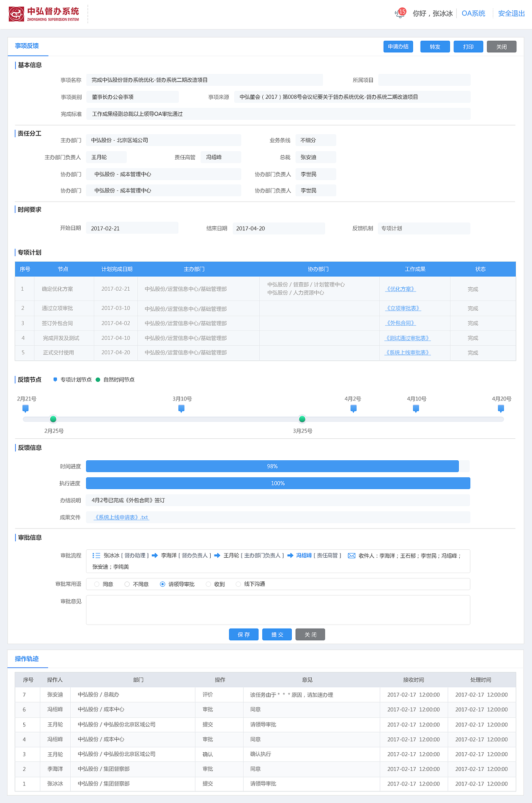Screen dimensions: 532x803
Task: Click into the 审批意见 text area
Action: click(278, 610)
